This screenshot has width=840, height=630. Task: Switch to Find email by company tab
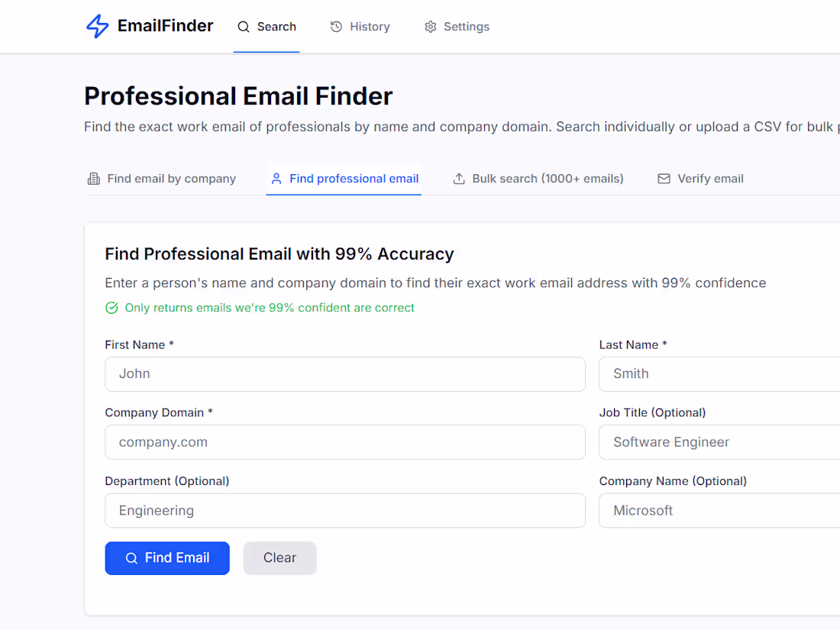(x=161, y=179)
